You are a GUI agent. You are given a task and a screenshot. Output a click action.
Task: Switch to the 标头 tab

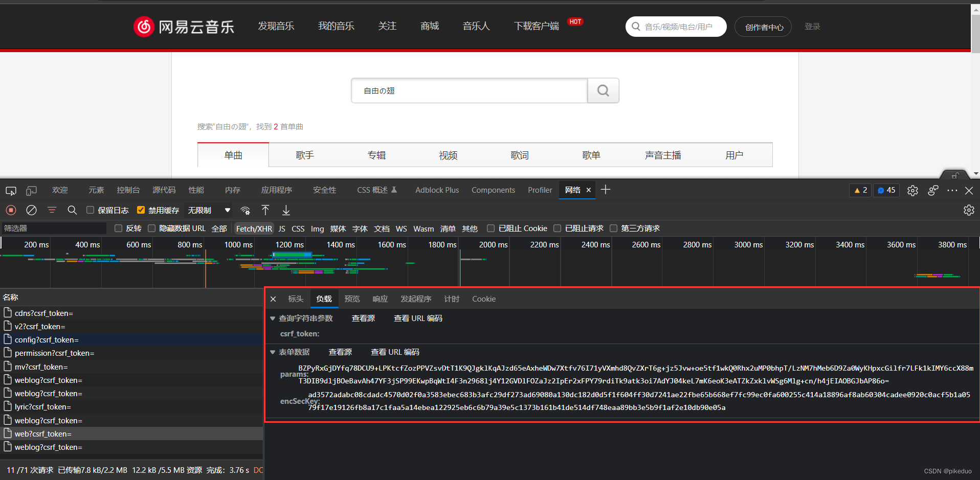pos(296,299)
